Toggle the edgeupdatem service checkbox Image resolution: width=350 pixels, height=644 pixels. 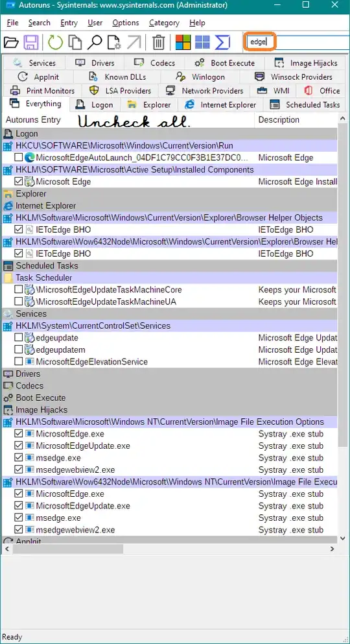point(18,350)
